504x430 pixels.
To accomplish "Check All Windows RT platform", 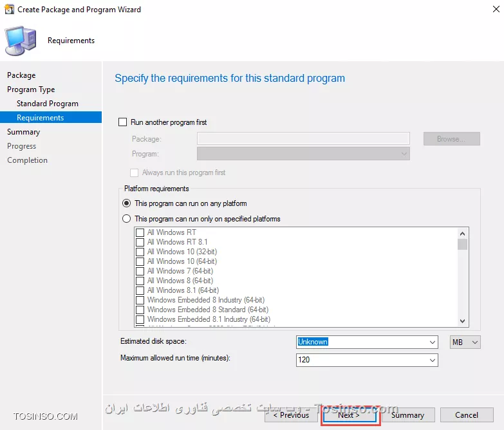I will point(140,232).
